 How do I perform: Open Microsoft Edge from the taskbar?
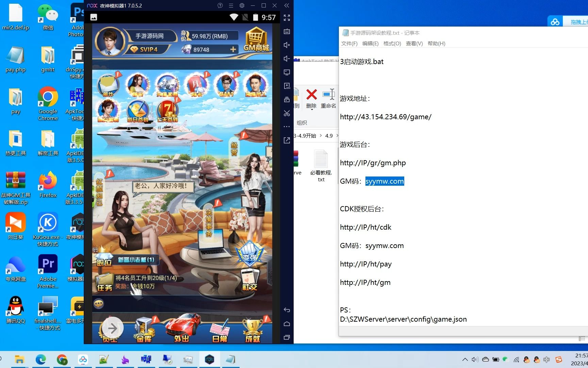(x=41, y=359)
